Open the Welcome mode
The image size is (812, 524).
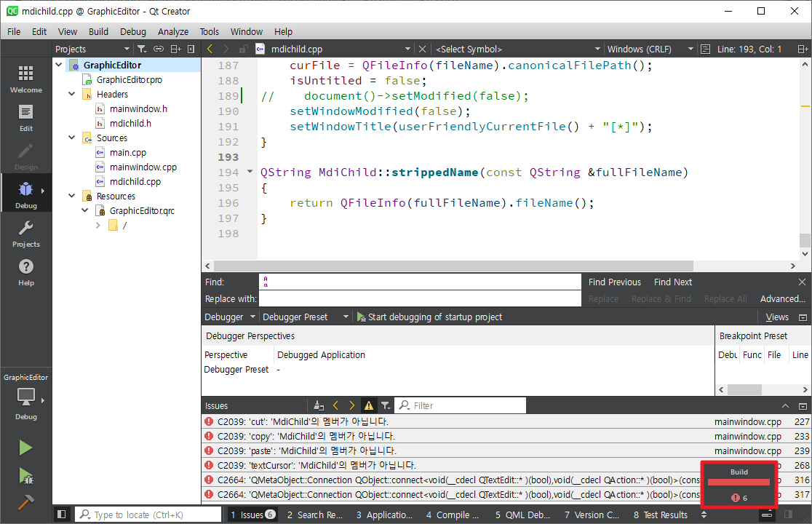point(26,79)
